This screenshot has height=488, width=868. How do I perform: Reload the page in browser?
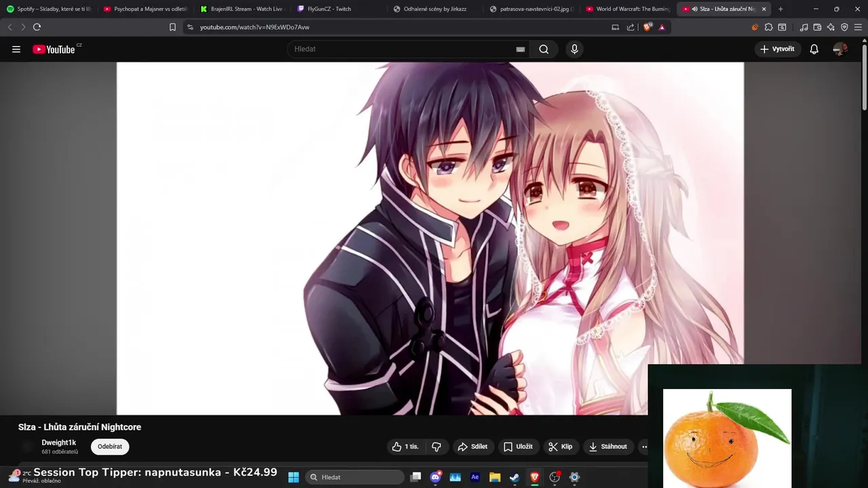[37, 27]
